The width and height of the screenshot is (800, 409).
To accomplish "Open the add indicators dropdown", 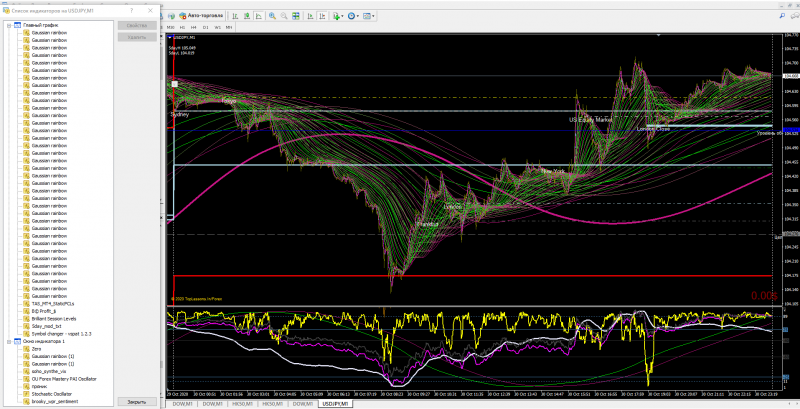I will tap(338, 16).
